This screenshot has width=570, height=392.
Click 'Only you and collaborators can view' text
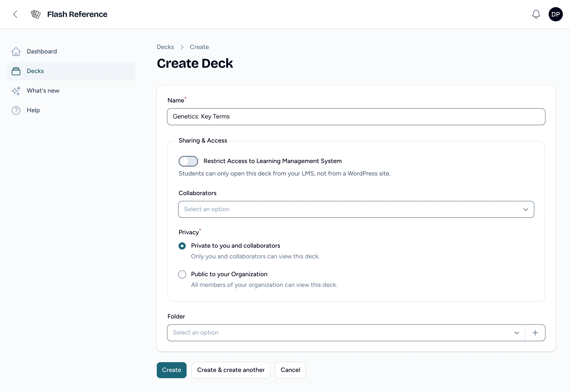tap(255, 256)
